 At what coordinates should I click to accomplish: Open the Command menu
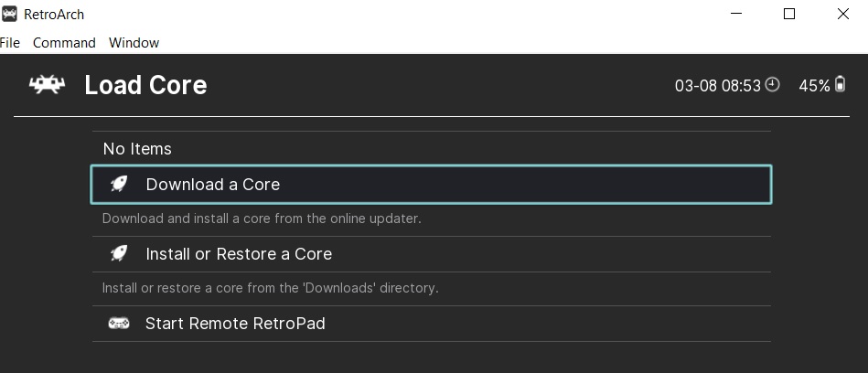point(64,43)
